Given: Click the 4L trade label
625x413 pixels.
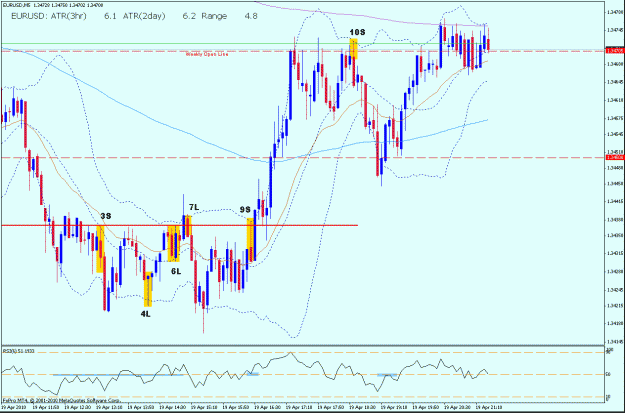Looking at the screenshot, I should tap(145, 314).
